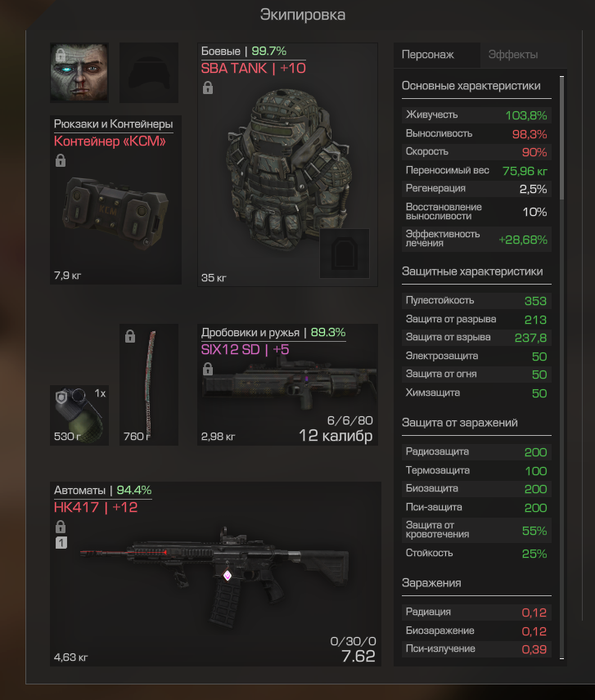Click the lock icon on HK417 rifle
Screen dimensions: 595x700
pos(61,527)
